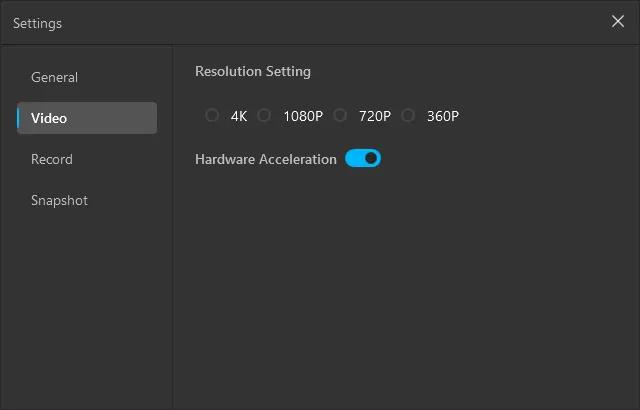Viewport: 640px width, 410px height.
Task: Click the Resolution Setting heading
Action: (x=253, y=71)
